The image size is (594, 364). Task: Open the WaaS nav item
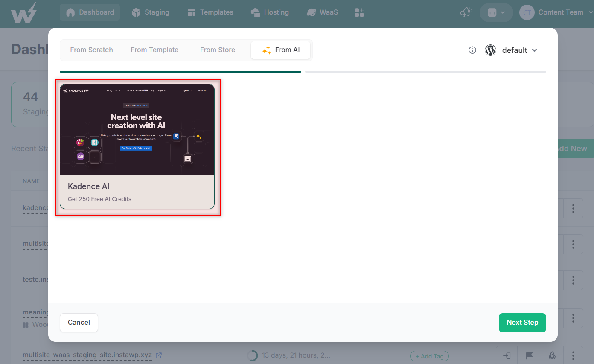(x=322, y=12)
